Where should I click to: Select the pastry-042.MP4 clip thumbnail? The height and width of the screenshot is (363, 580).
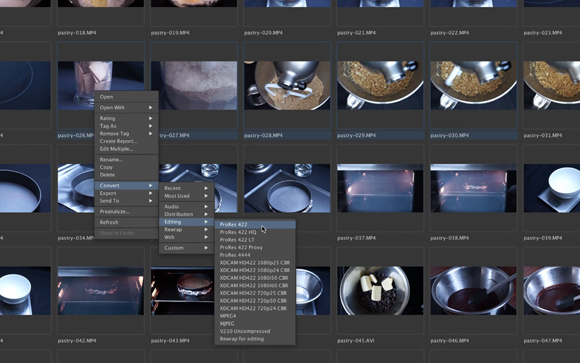101,291
